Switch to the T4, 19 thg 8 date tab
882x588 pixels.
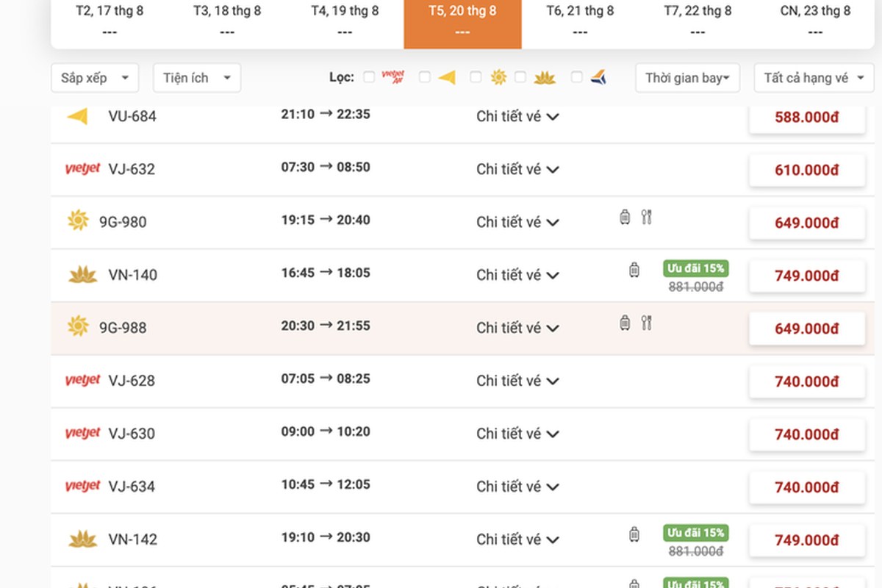point(345,22)
